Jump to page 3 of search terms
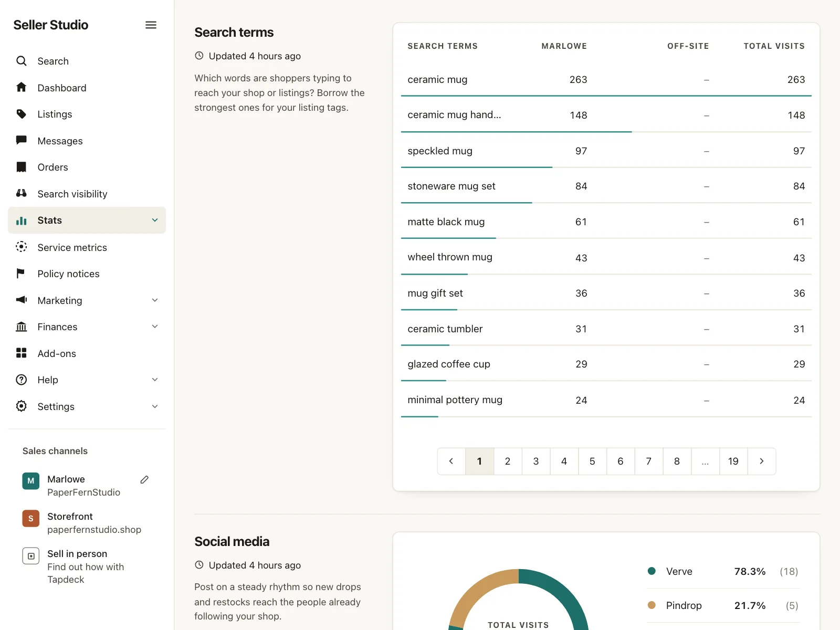 536,461
